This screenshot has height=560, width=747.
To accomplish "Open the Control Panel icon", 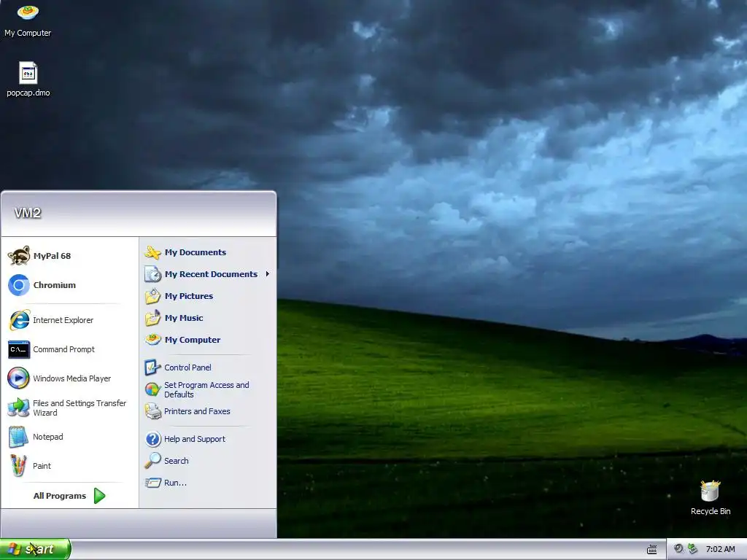I will tap(153, 367).
